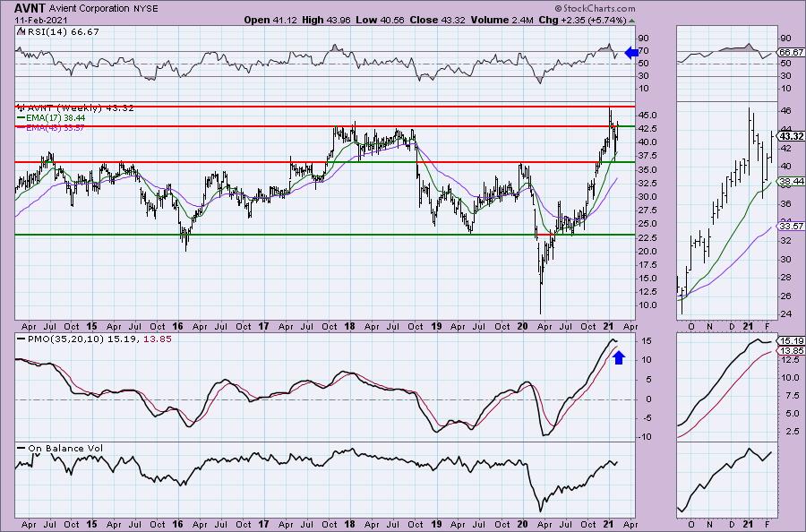
Task: Click the Low 40.56 value
Action: click(x=380, y=20)
